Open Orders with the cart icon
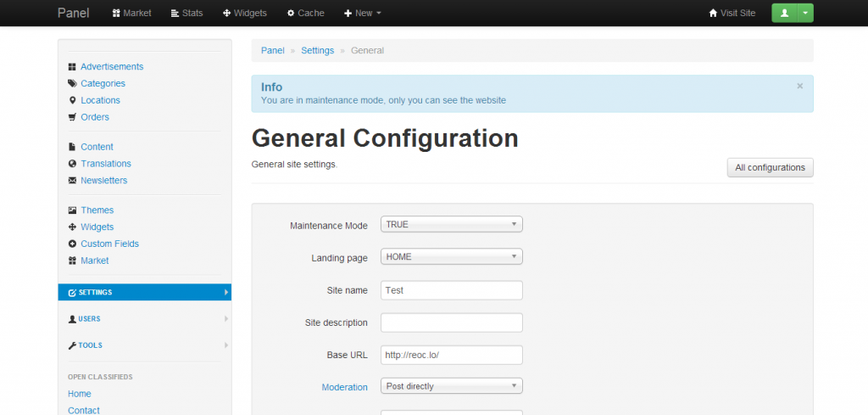This screenshot has width=868, height=415. (94, 117)
